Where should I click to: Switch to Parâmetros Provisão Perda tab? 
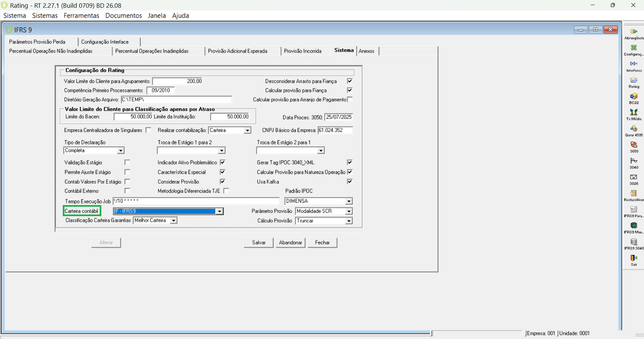[x=42, y=42]
